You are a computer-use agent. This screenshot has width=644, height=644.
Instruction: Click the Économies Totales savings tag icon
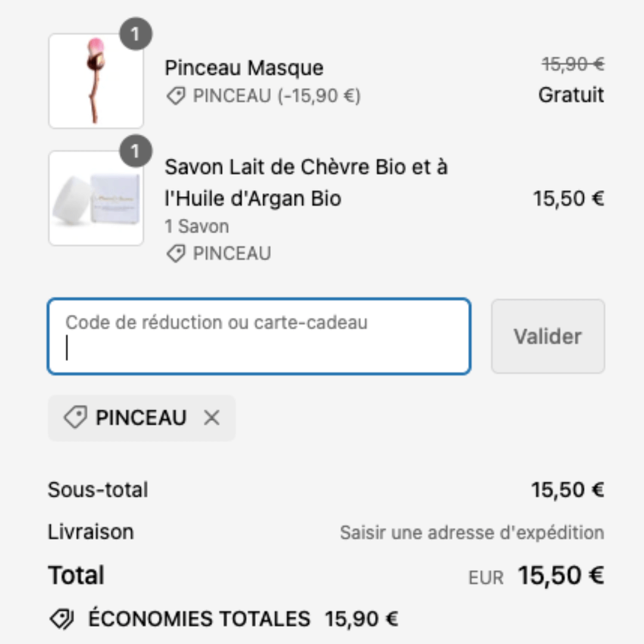click(61, 619)
